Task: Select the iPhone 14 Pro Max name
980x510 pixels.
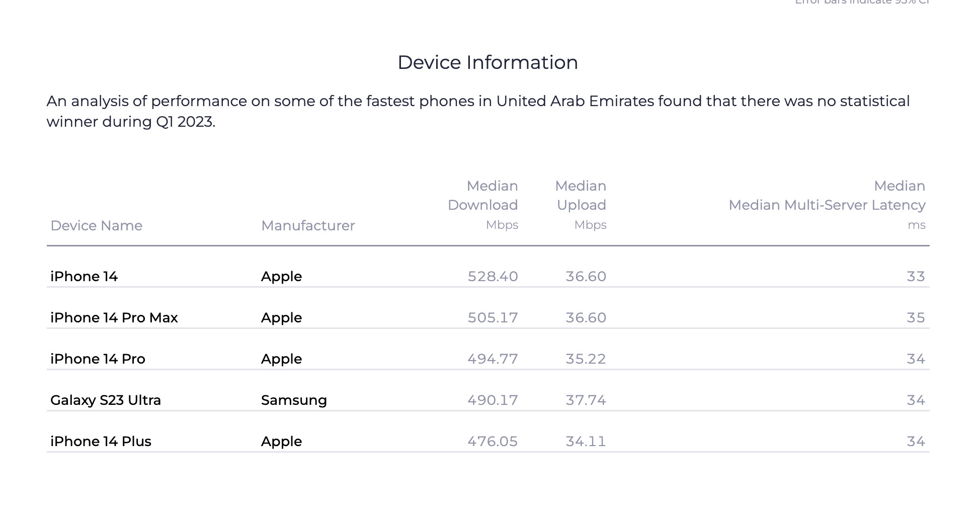Action: coord(114,317)
